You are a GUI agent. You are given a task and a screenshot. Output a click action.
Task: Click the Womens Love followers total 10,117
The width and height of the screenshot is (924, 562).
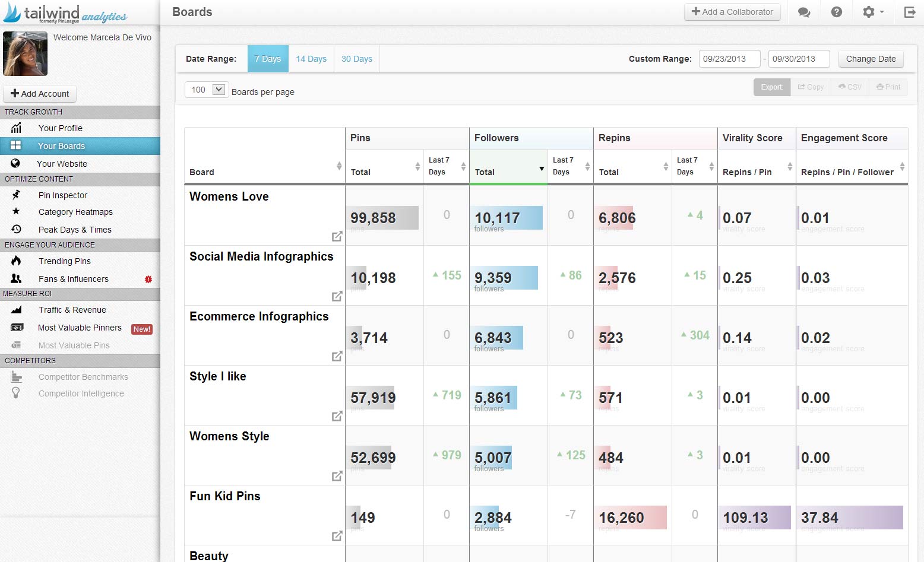click(x=497, y=218)
